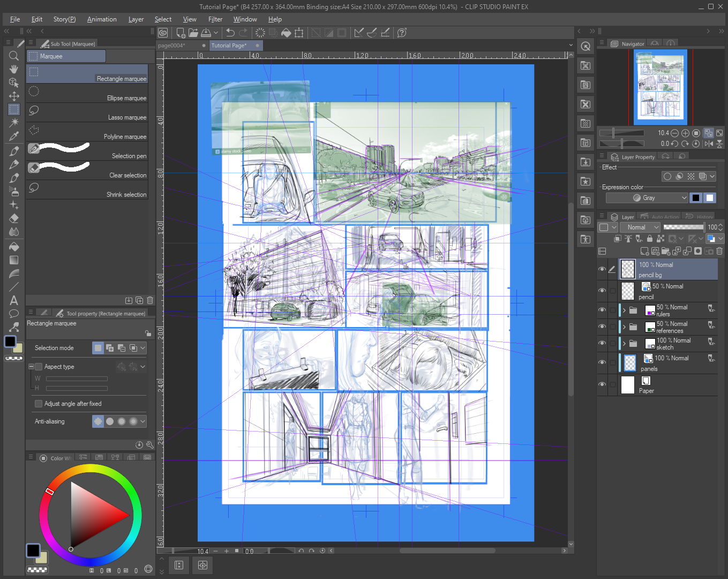
Task: Select the Fill bucket tool
Action: (x=14, y=246)
